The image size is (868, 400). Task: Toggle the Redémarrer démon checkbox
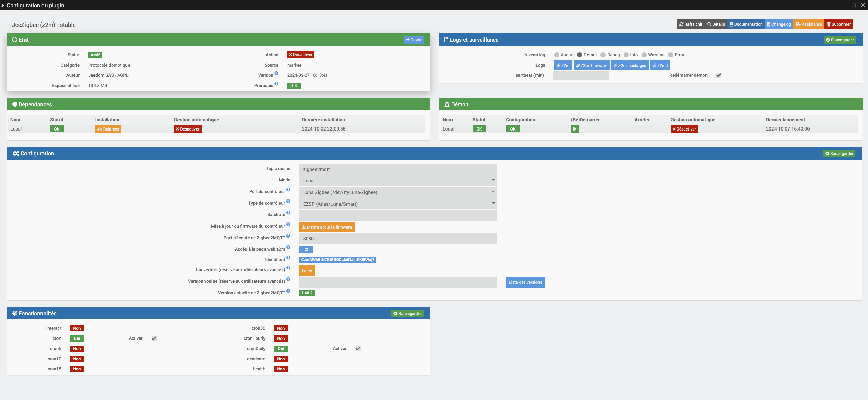click(x=719, y=75)
